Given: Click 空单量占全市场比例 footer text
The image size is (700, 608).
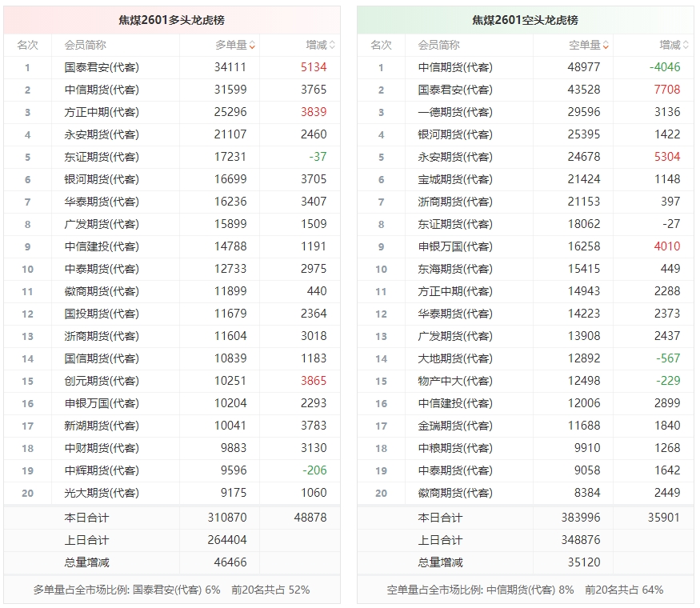Looking at the screenshot, I should click(x=525, y=590).
